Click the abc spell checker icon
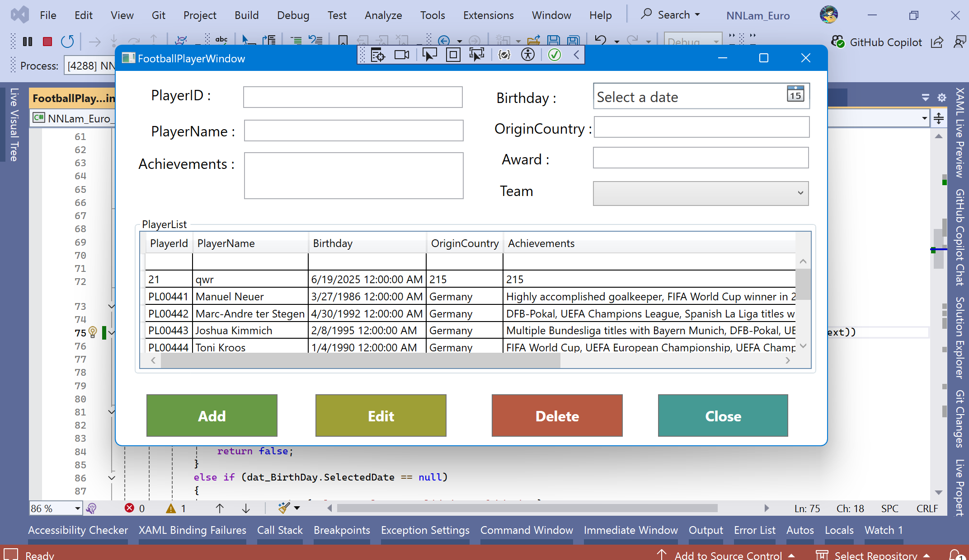This screenshot has width=969, height=560. point(221,40)
